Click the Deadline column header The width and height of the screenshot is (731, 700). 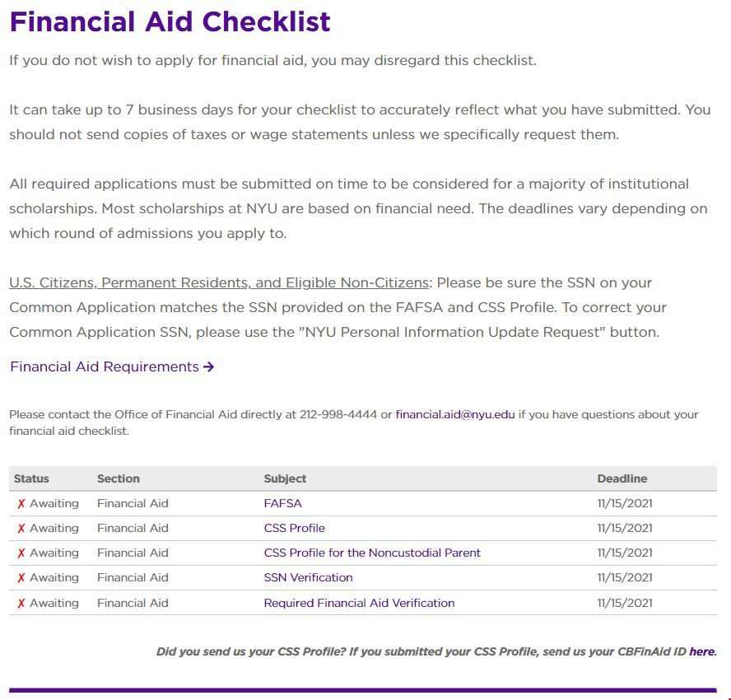(x=622, y=478)
